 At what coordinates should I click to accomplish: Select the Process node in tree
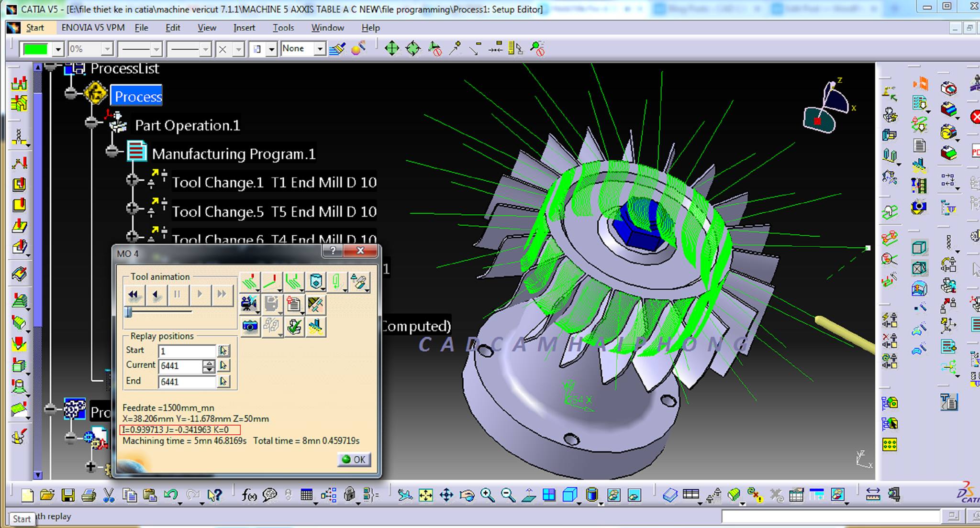tap(138, 97)
